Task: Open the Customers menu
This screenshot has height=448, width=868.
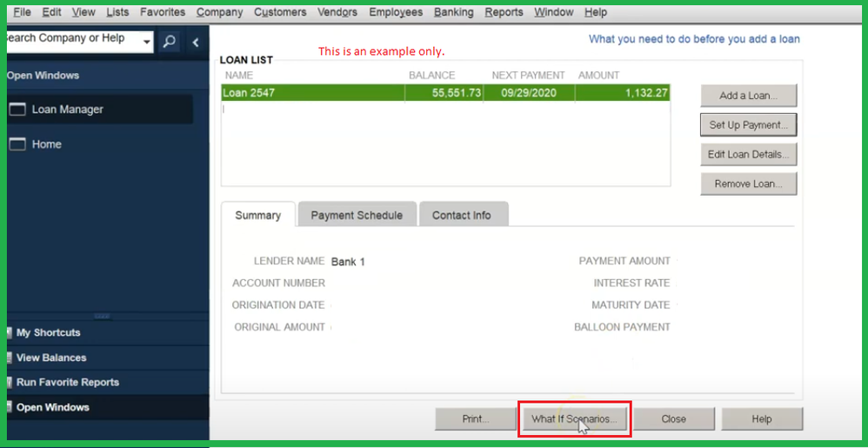Action: point(280,11)
